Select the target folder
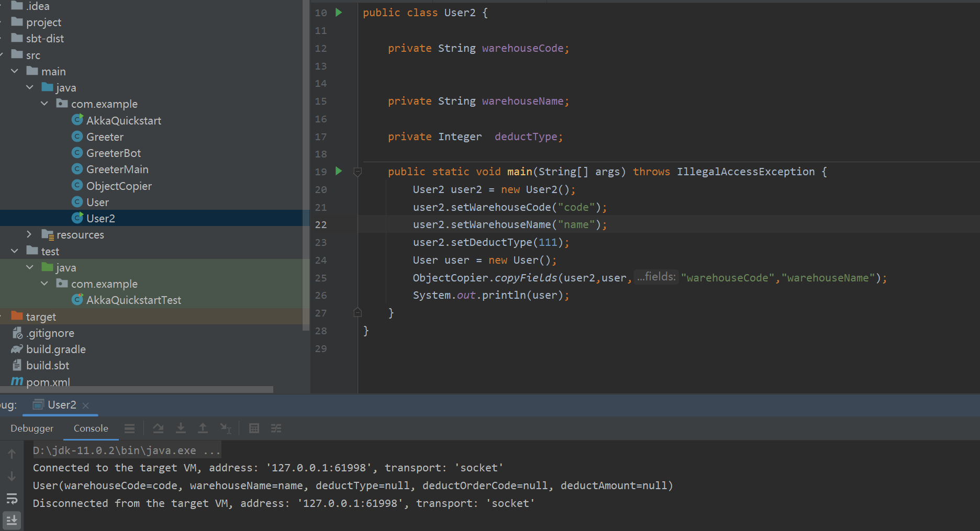The image size is (980, 531). coord(34,317)
